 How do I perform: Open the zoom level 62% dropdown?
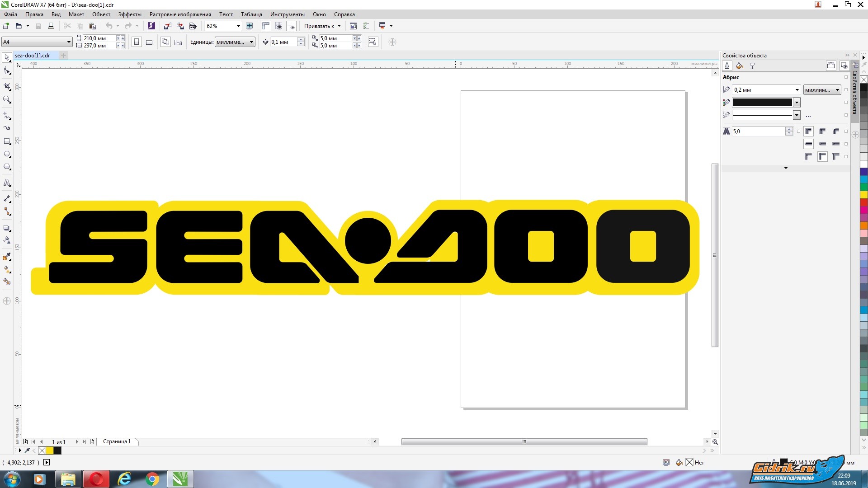point(238,26)
